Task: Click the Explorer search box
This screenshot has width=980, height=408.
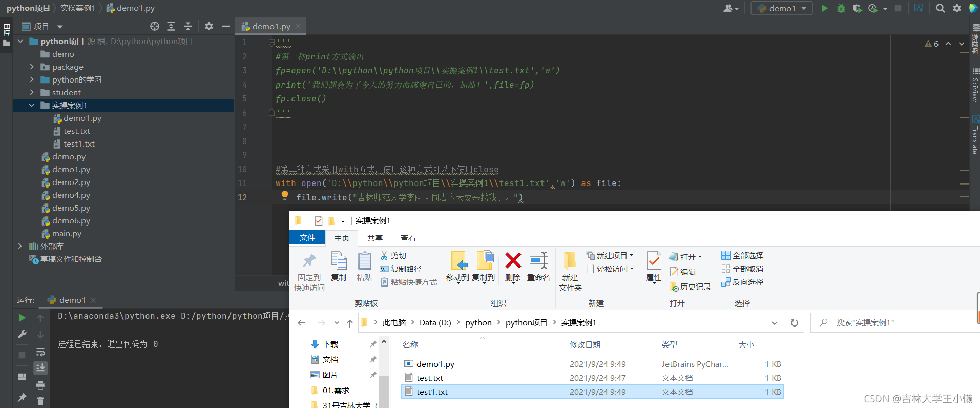Action: 894,323
